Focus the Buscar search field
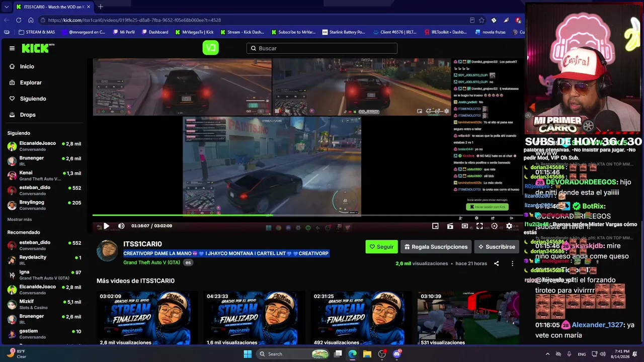The width and height of the screenshot is (644, 362). pos(322,48)
